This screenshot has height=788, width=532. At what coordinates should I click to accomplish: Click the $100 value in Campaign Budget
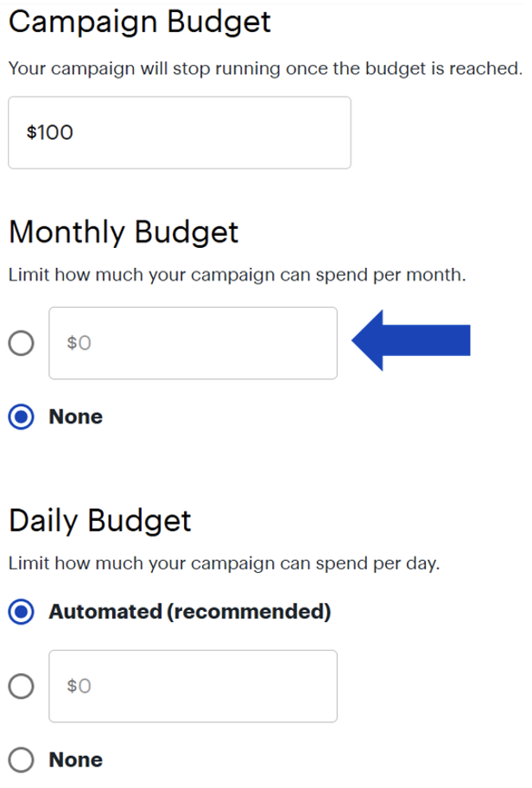click(x=50, y=133)
